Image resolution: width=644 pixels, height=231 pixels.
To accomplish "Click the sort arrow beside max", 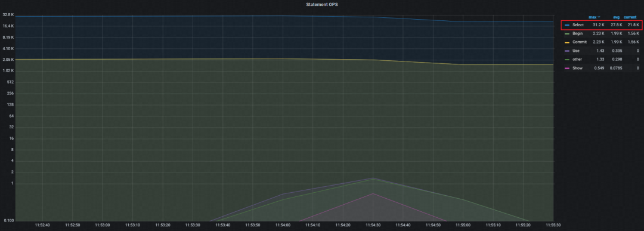I will tap(599, 17).
